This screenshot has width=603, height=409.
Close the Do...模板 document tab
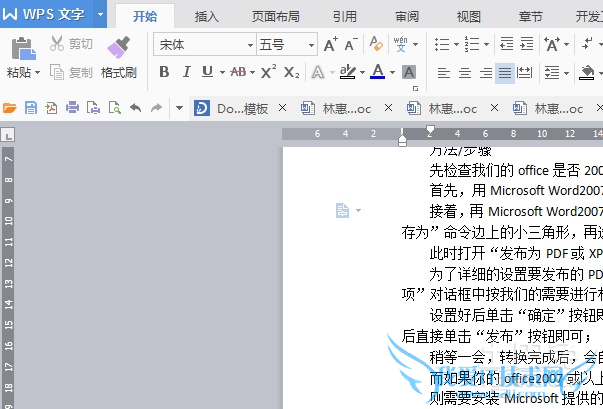click(282, 108)
